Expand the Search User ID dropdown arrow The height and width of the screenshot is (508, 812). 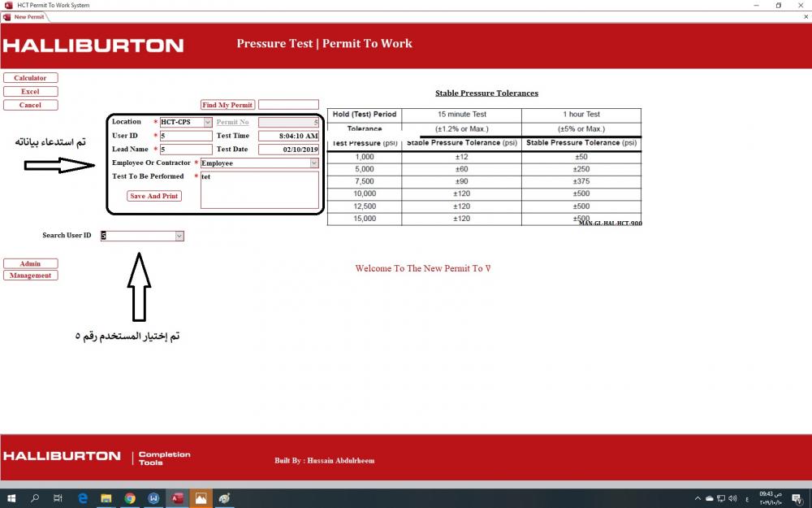coord(179,237)
